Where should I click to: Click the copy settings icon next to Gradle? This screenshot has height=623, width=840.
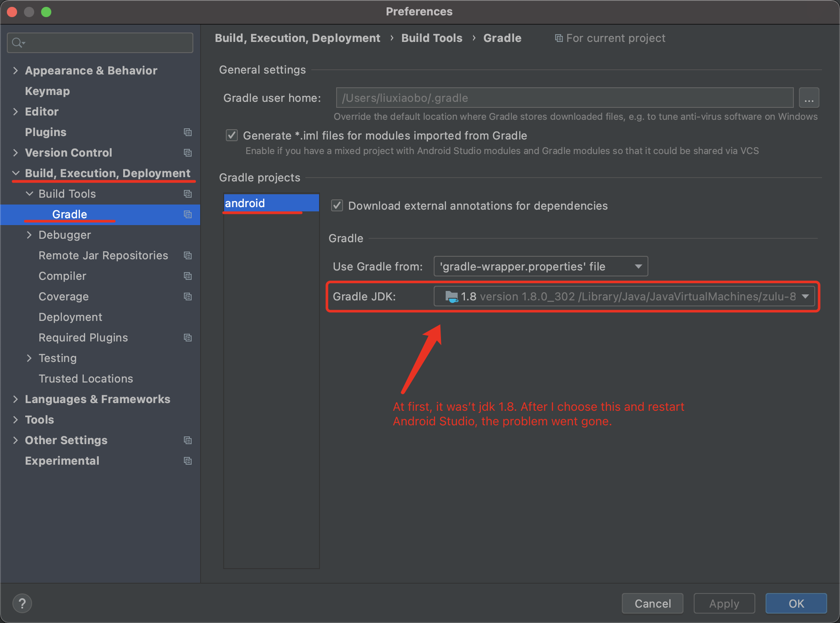pyautogui.click(x=188, y=214)
